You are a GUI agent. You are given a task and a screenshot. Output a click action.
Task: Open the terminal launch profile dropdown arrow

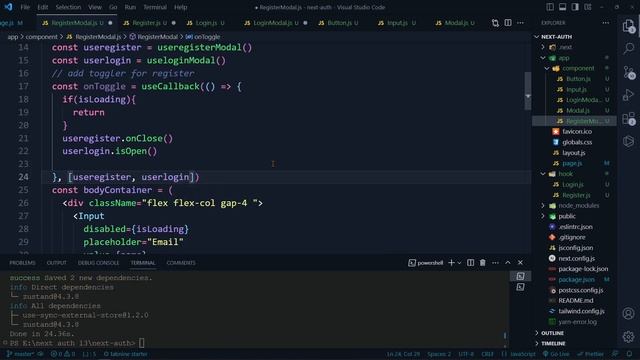(x=460, y=263)
